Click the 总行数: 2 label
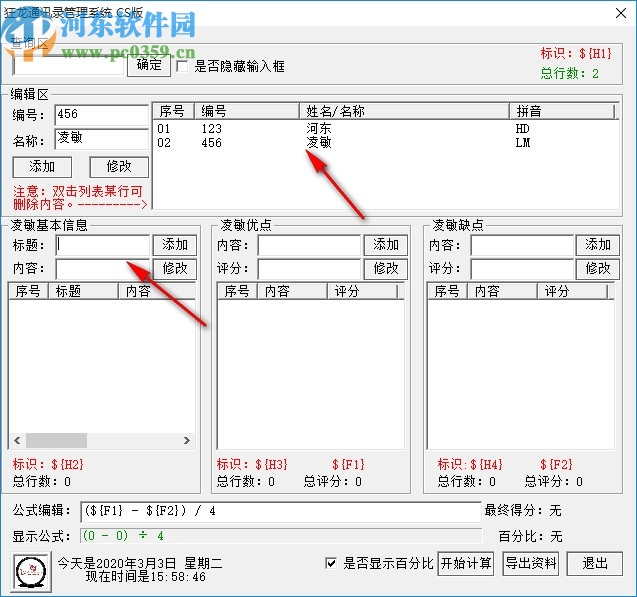The image size is (637, 597). click(x=569, y=74)
